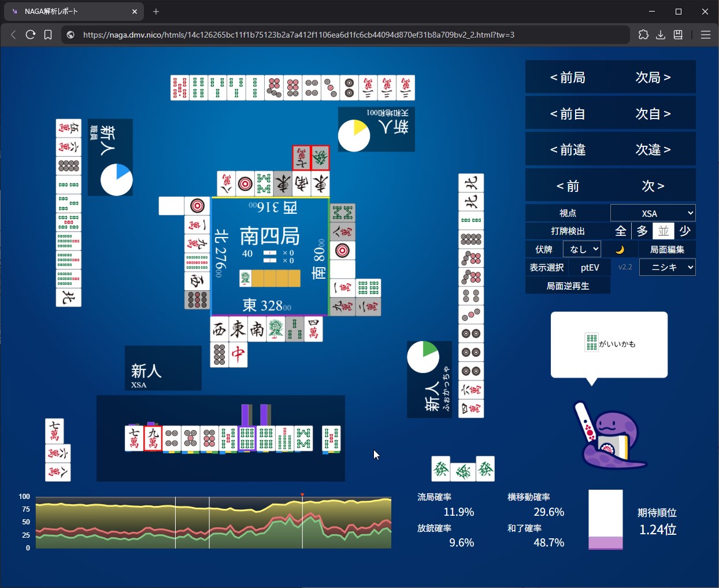Expand the 伏牌 なし dropdown

tap(581, 249)
